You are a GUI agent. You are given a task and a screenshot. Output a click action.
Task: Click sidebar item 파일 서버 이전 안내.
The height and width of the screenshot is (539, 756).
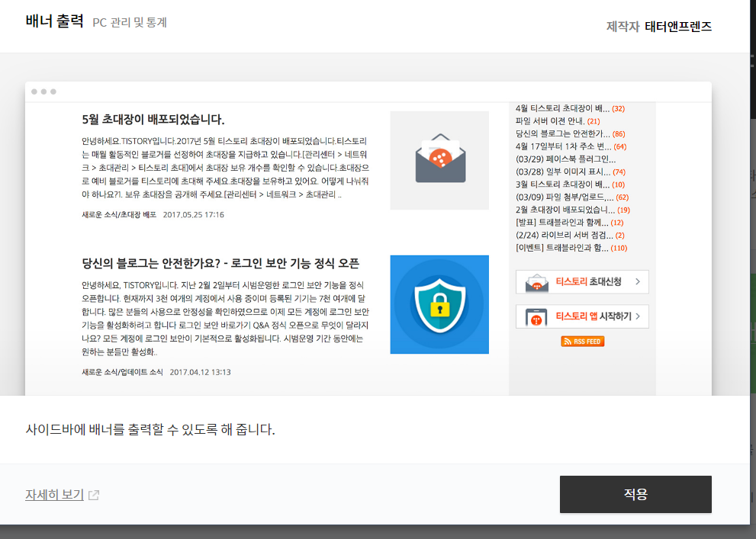[550, 121]
